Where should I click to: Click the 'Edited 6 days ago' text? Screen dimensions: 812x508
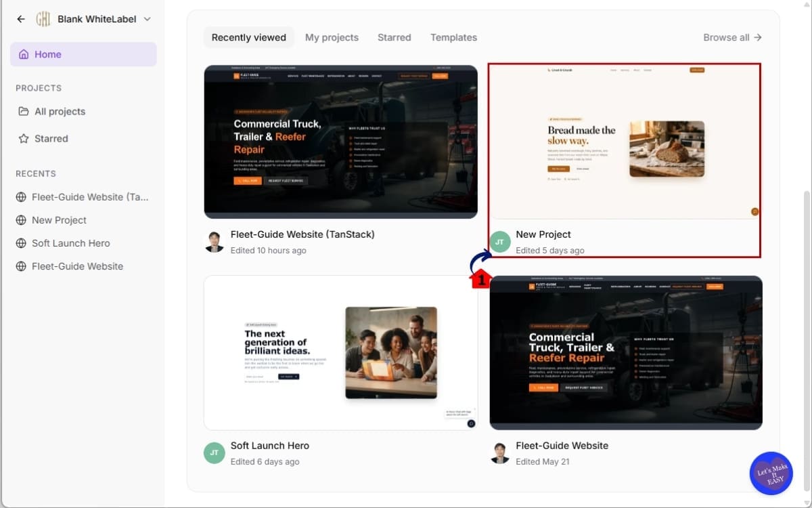[265, 462]
